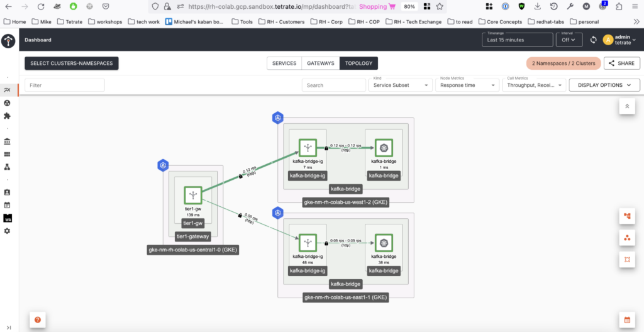The width and height of the screenshot is (644, 332).
Task: Switch to the TOPOLOGY tab
Action: (x=358, y=64)
